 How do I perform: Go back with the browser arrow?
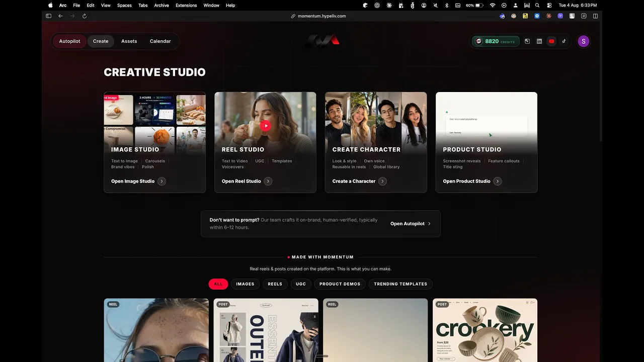click(60, 16)
